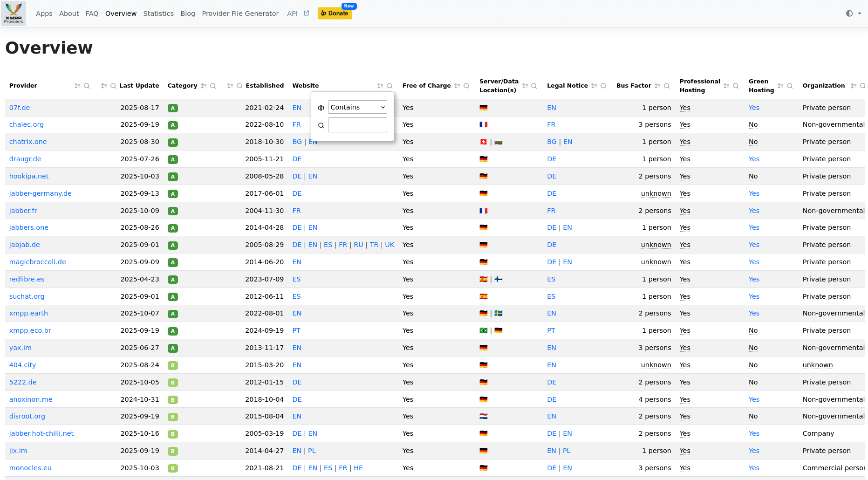Open the external API link
The height and width of the screenshot is (480, 868).
[x=298, y=14]
